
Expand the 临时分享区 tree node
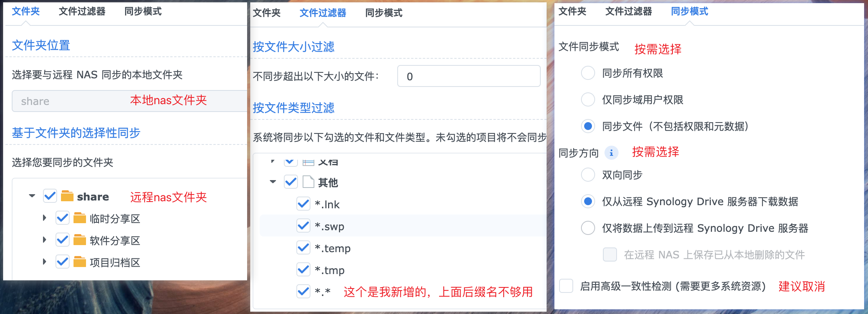coord(44,218)
